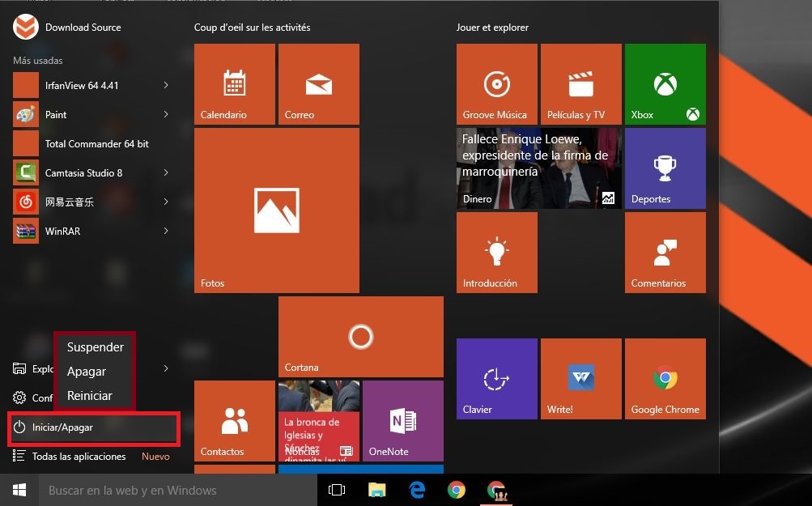Open the Películas y TV tile
812x506 pixels.
pos(581,84)
